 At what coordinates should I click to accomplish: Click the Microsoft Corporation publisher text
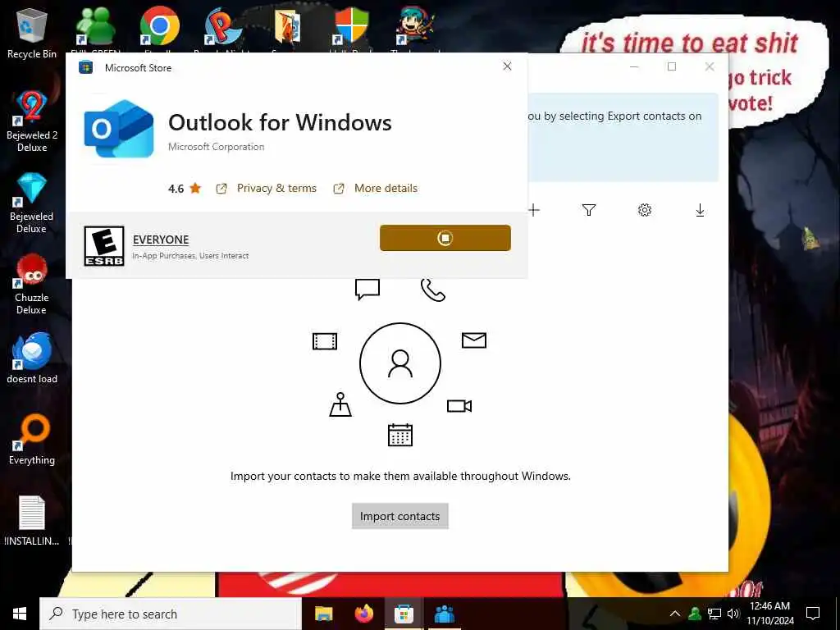click(x=217, y=147)
